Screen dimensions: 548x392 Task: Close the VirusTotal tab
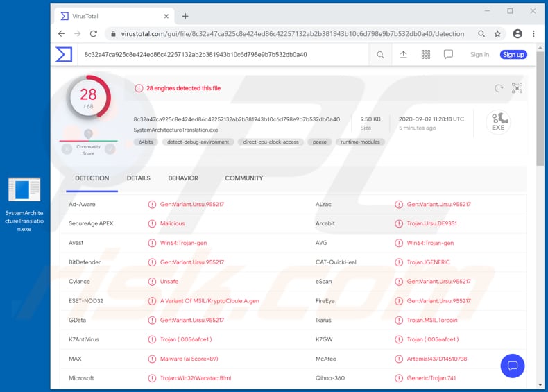(166, 16)
